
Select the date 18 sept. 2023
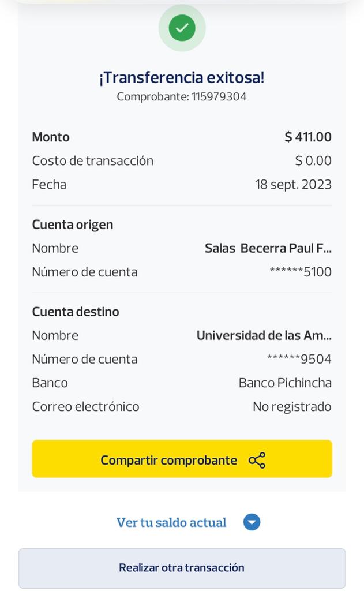[x=293, y=184]
